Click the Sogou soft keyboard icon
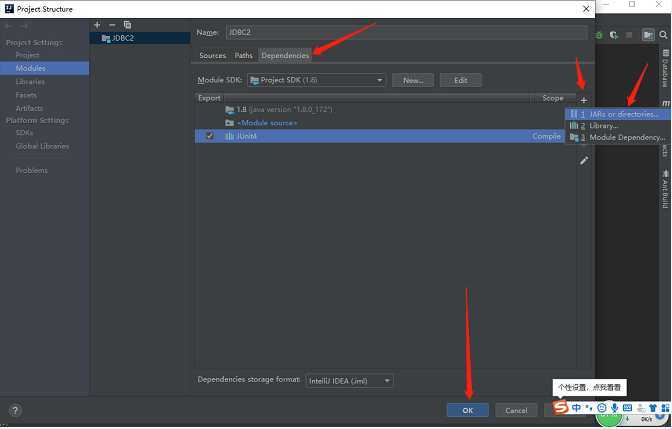672x429 pixels. (x=627, y=408)
